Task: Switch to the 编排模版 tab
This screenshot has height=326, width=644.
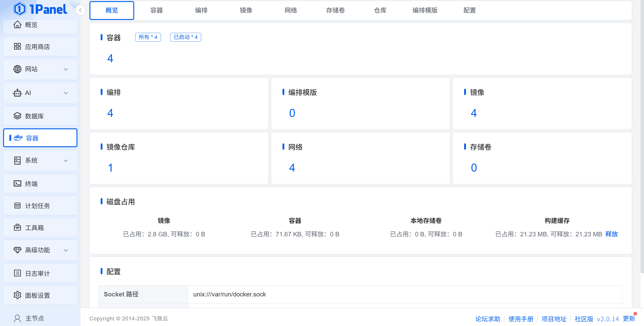Action: [425, 10]
